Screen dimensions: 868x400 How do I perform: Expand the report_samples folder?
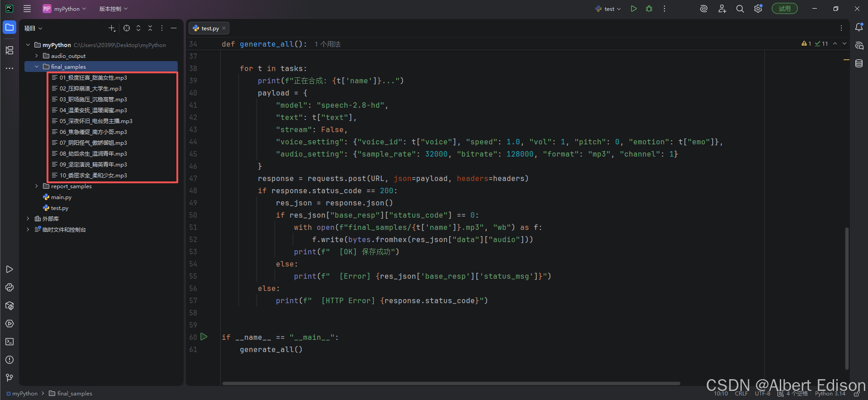tap(37, 186)
